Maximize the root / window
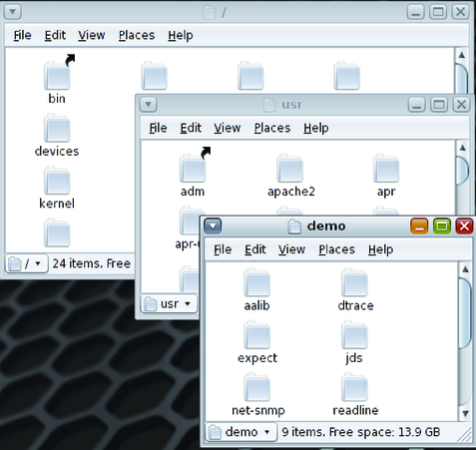 (438, 12)
